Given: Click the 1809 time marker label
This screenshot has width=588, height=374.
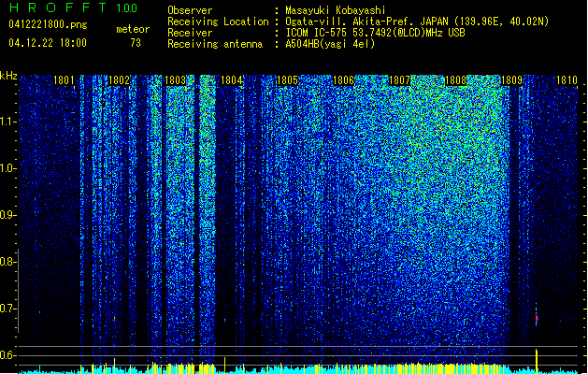Looking at the screenshot, I should click(x=511, y=80).
